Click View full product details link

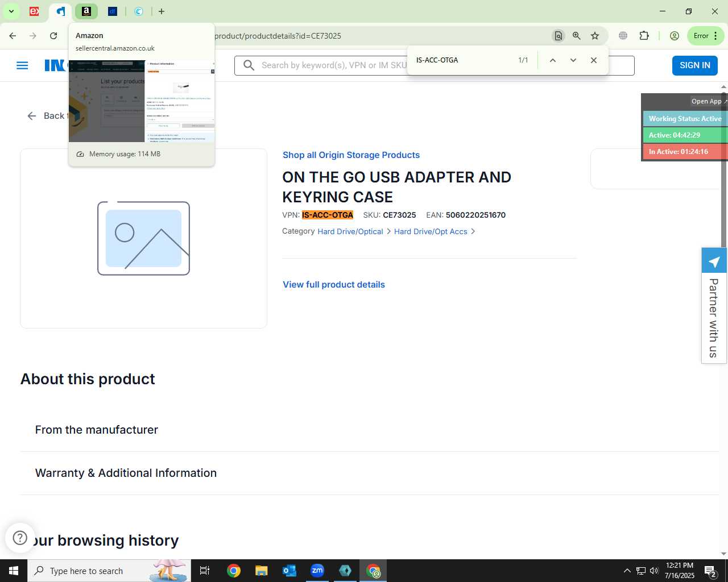[334, 285]
